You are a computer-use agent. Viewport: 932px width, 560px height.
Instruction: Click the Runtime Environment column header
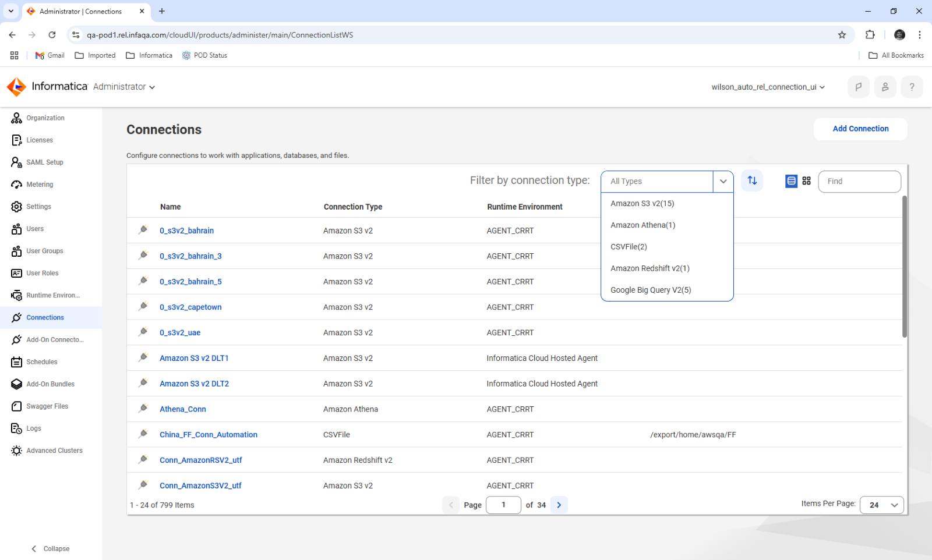click(x=525, y=207)
